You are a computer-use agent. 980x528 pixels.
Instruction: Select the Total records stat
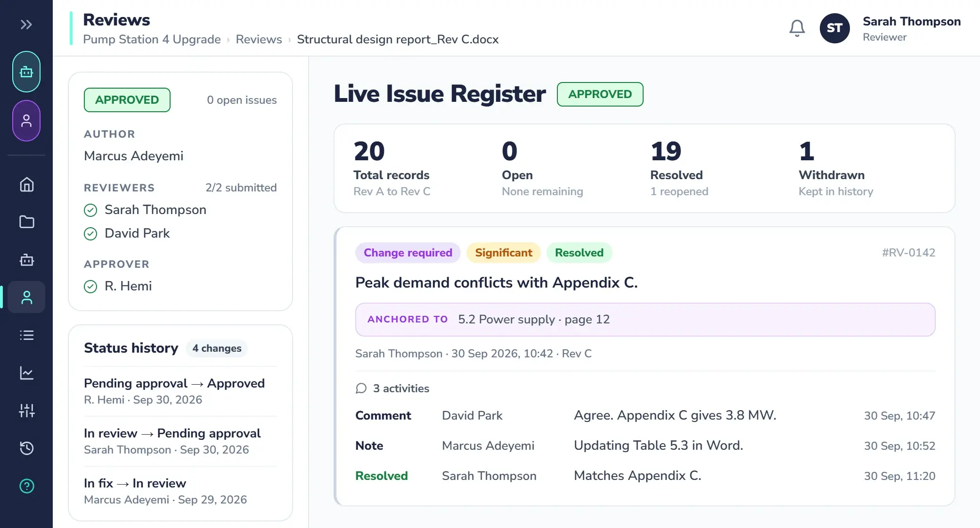392,168
